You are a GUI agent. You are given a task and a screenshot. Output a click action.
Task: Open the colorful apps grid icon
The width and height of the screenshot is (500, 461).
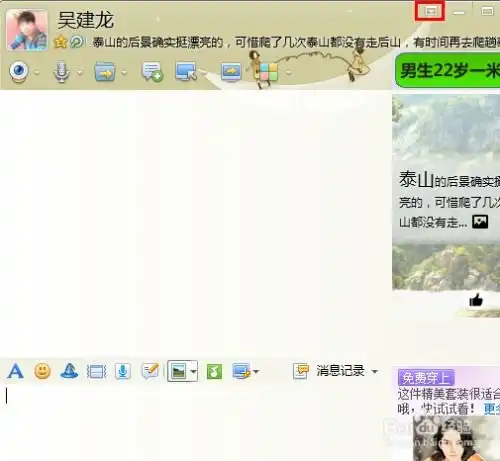[x=269, y=72]
